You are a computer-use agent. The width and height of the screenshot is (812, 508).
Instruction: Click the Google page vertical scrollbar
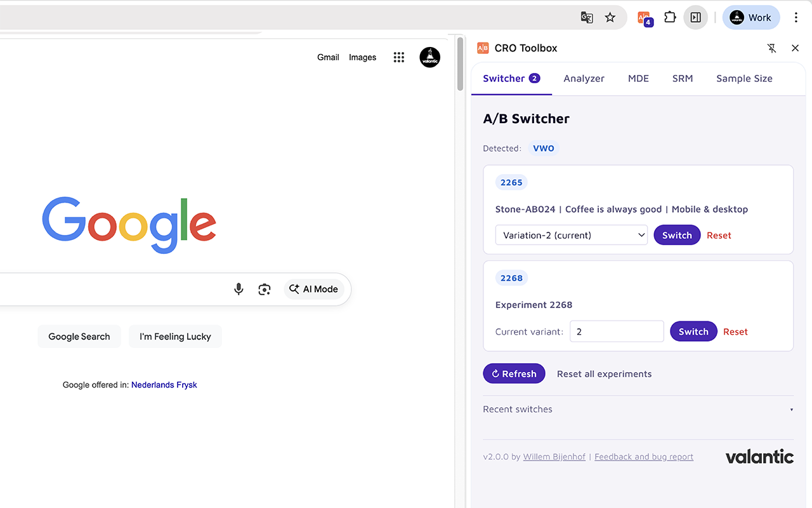click(461, 63)
